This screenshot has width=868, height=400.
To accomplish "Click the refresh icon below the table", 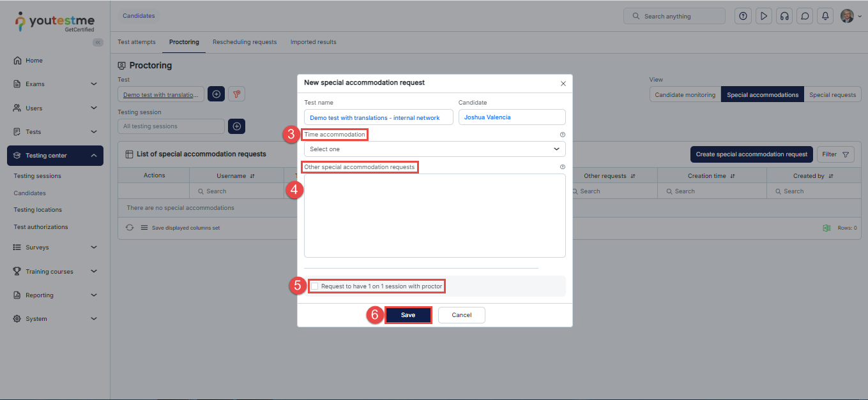I will (x=130, y=228).
